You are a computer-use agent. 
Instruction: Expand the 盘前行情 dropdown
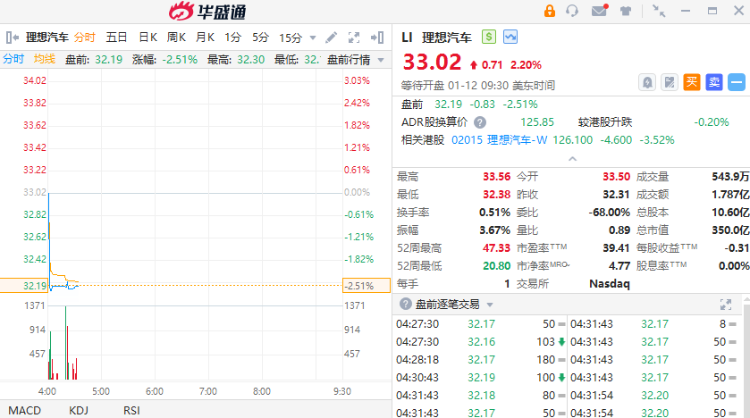(378, 59)
